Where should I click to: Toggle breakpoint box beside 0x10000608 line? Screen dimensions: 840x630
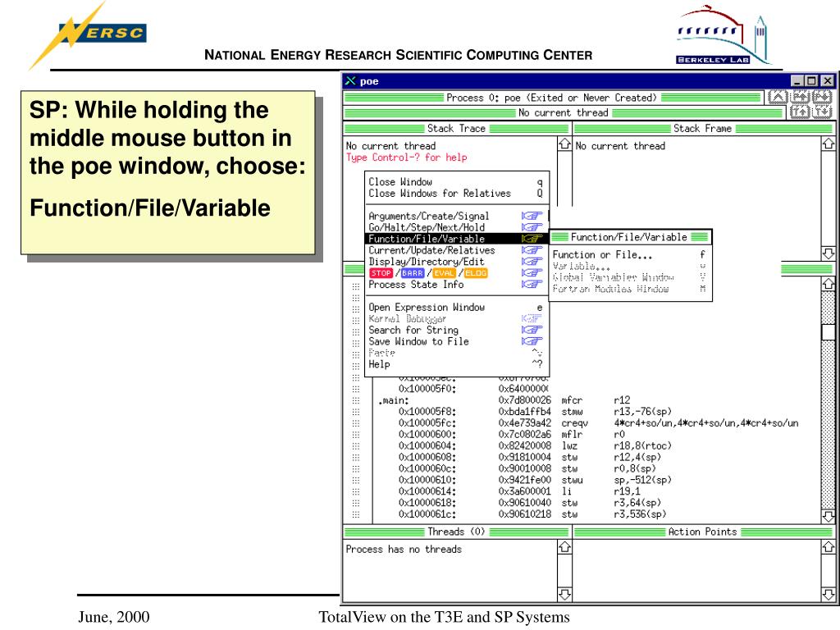(356, 458)
